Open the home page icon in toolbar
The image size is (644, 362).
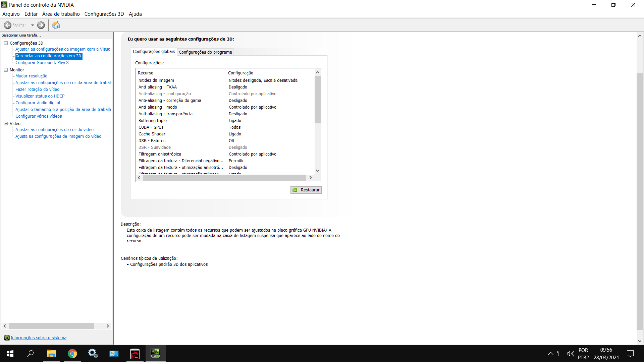(x=56, y=25)
